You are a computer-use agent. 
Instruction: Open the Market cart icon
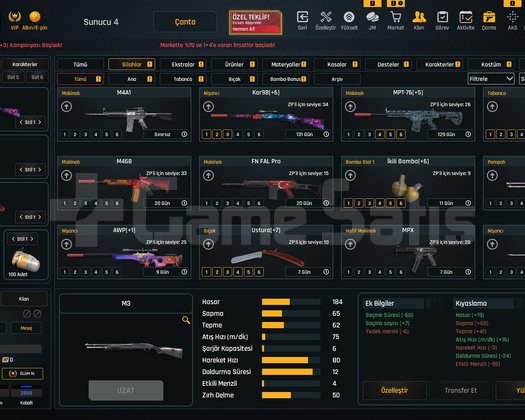396,17
